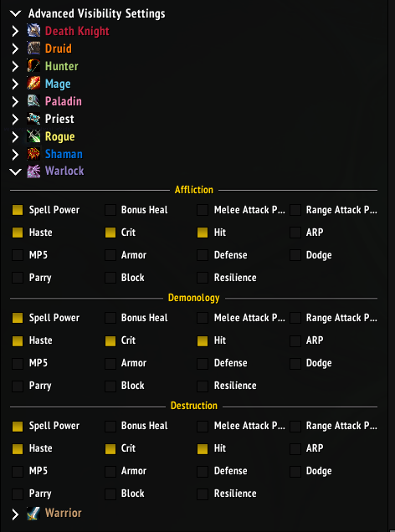This screenshot has height=532, width=395.
Task: Toggle Hit checkbox under Demonology
Action: point(203,340)
